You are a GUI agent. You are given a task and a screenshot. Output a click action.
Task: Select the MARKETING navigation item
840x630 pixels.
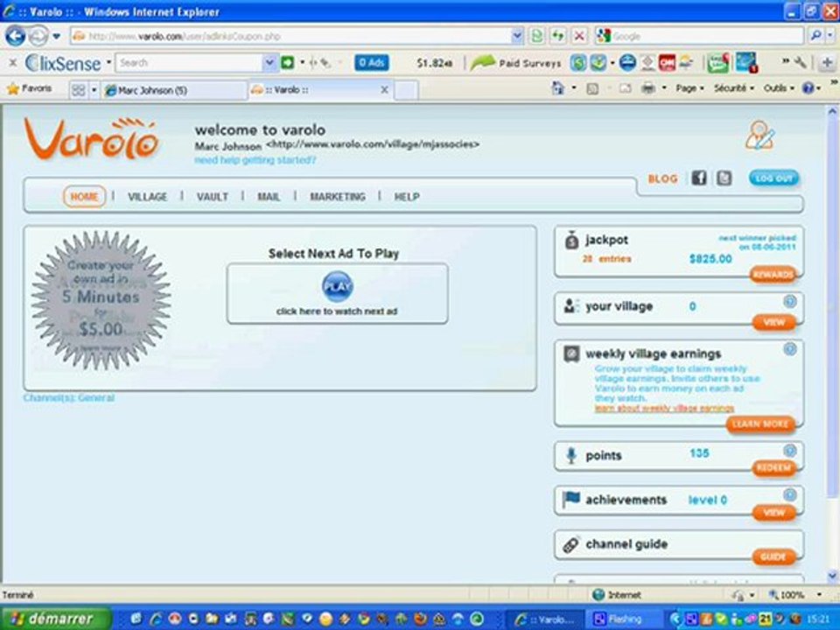(338, 197)
